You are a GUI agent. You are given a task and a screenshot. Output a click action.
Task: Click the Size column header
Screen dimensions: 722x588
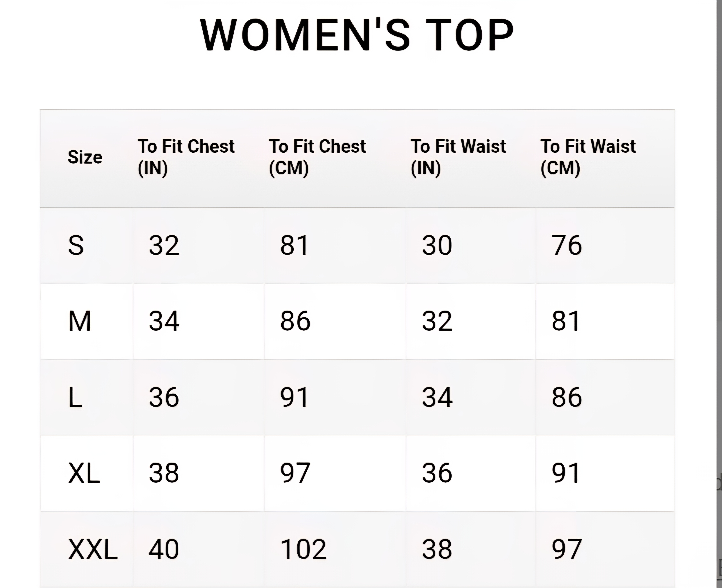point(85,157)
